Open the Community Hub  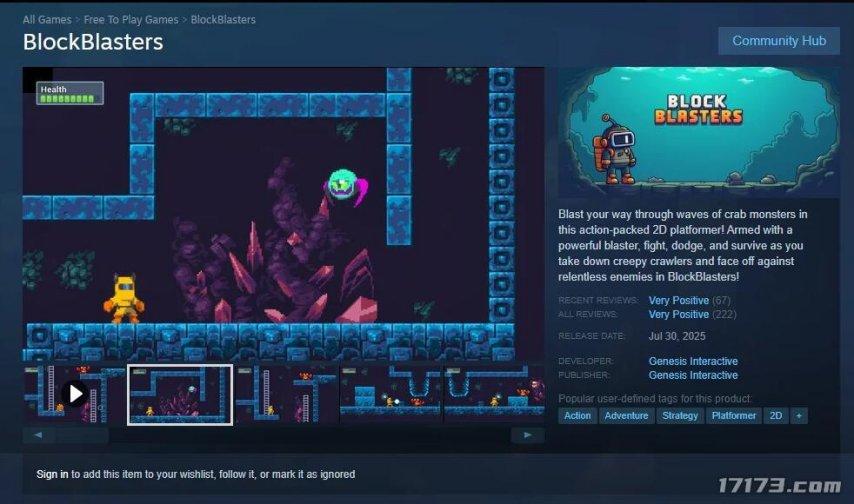[779, 41]
